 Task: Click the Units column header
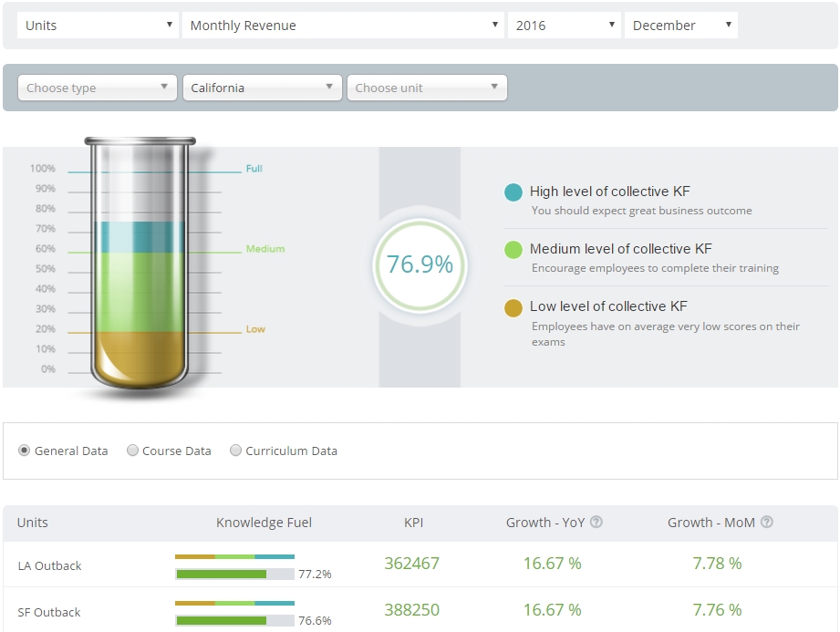click(33, 523)
